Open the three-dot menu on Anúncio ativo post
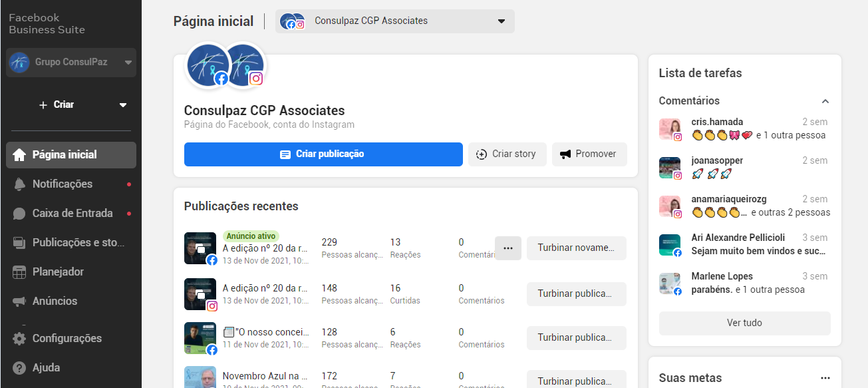Viewport: 868px width, 388px height. 508,248
